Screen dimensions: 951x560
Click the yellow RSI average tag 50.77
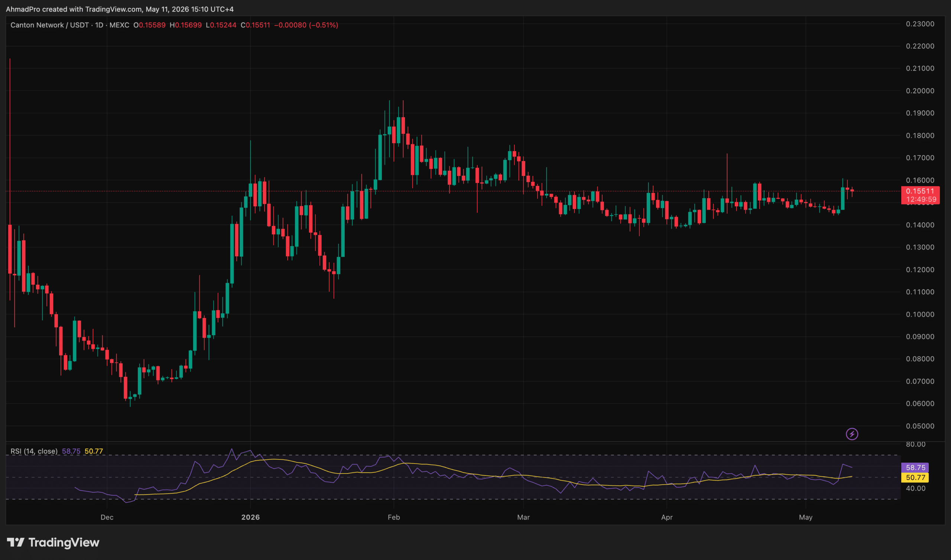[915, 477]
